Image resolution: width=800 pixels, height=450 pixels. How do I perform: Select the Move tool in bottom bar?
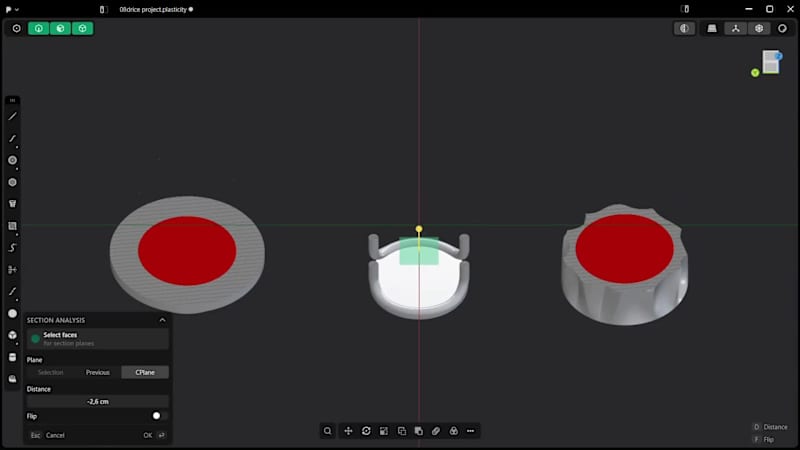point(348,431)
